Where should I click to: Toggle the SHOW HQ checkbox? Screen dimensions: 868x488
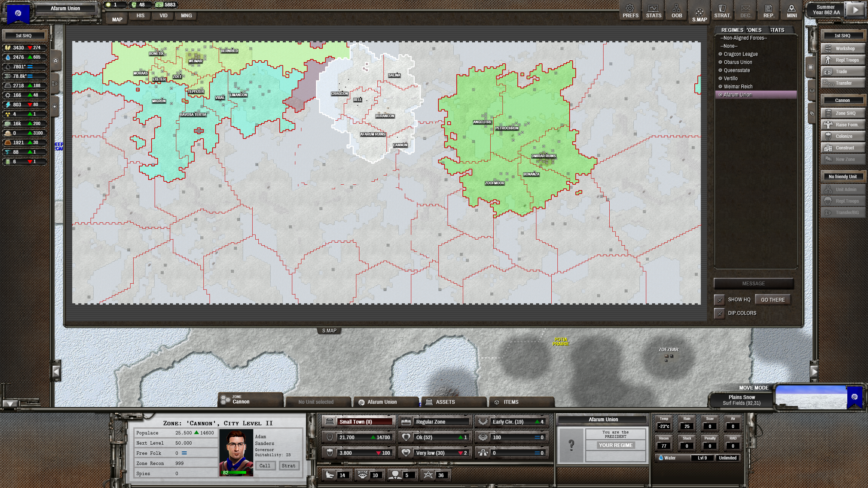(x=719, y=300)
